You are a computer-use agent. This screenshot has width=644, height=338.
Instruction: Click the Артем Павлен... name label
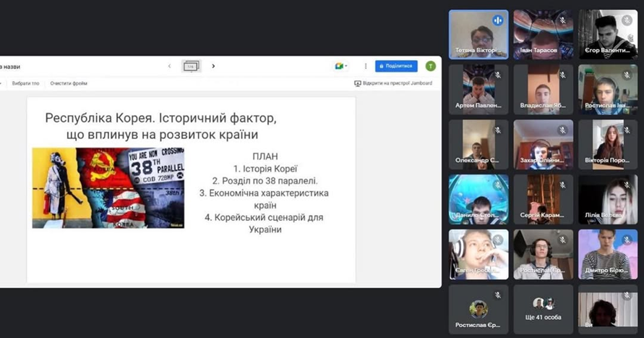478,105
